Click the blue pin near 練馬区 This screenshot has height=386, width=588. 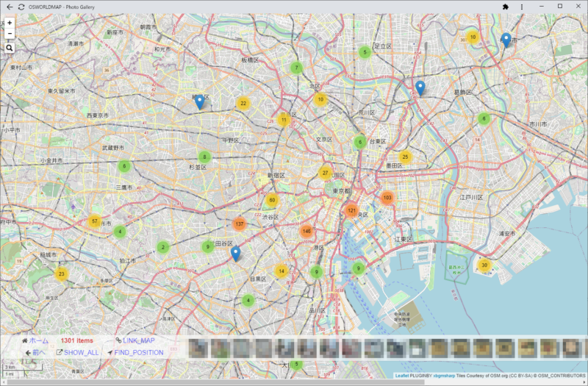[x=200, y=102]
